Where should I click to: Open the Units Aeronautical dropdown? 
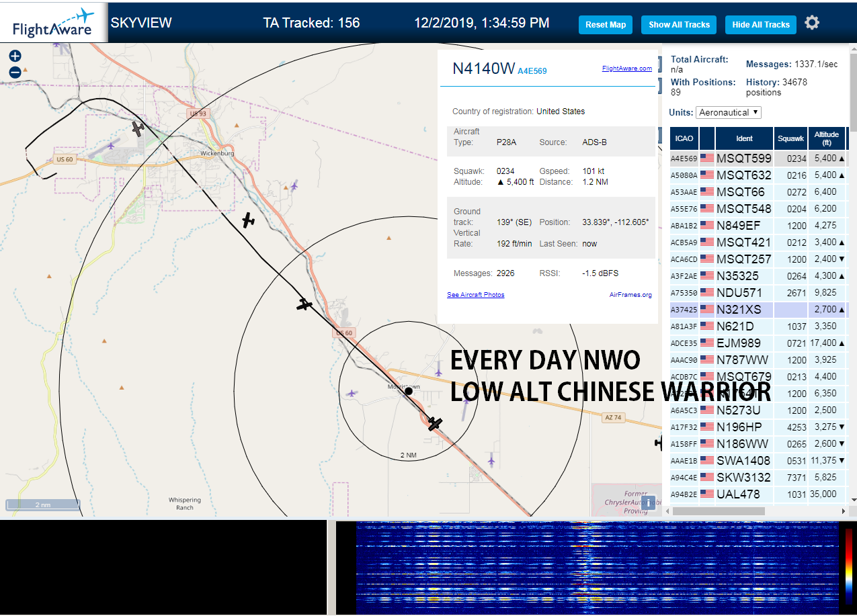pos(729,112)
